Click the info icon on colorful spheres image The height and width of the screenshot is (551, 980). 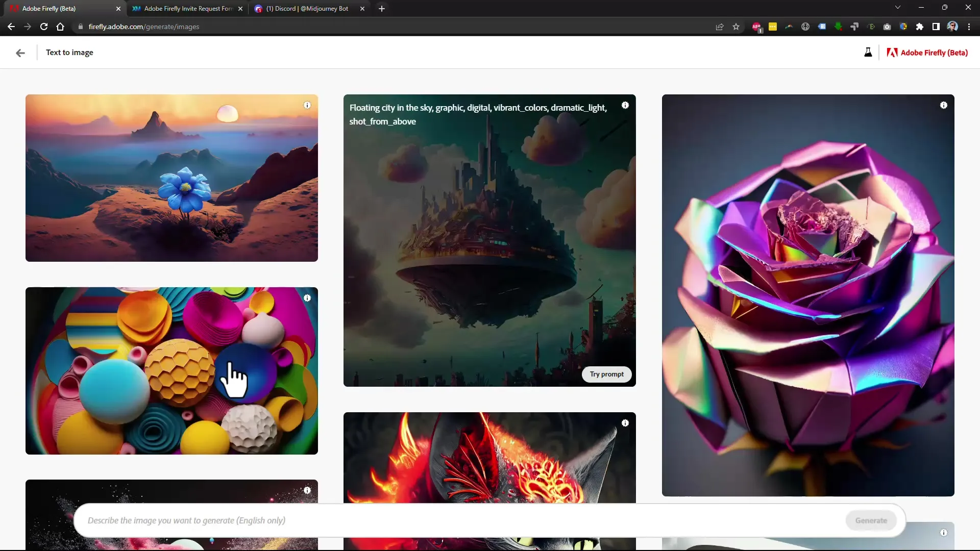click(307, 298)
